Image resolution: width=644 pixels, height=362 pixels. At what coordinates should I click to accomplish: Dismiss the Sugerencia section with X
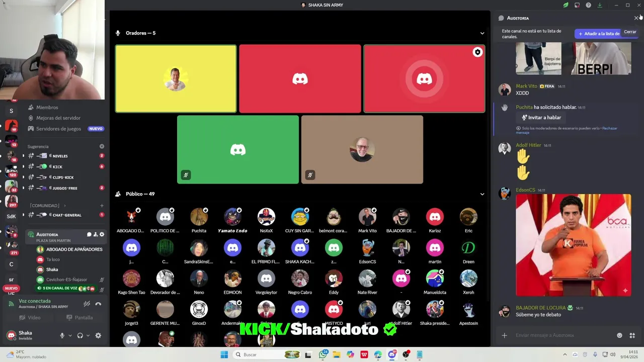pyautogui.click(x=102, y=146)
